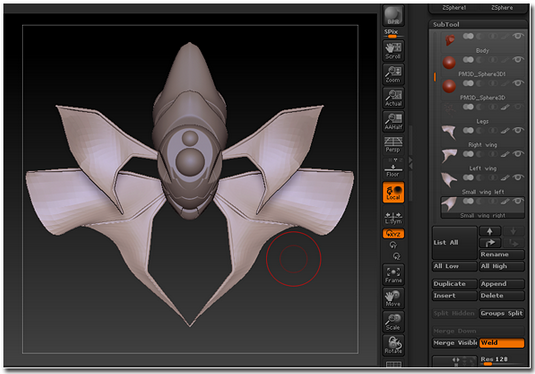Image resolution: width=535 pixels, height=374 pixels.
Task: Click the AAHalf view icon
Action: pos(393,121)
